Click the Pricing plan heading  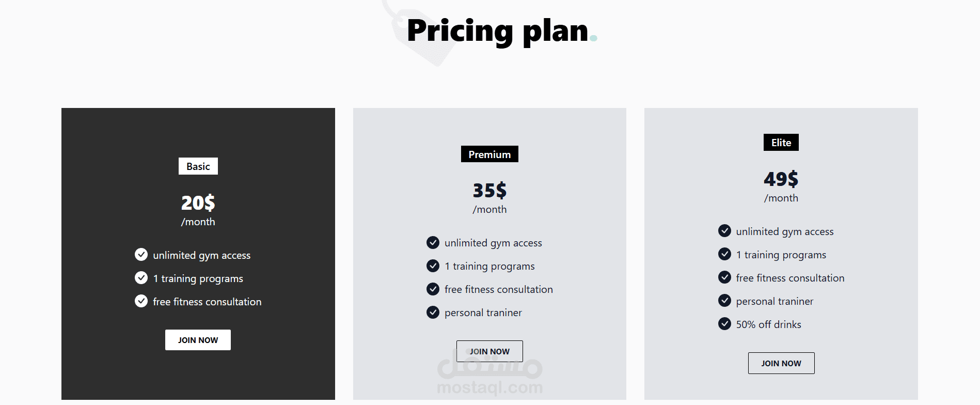pyautogui.click(x=498, y=31)
